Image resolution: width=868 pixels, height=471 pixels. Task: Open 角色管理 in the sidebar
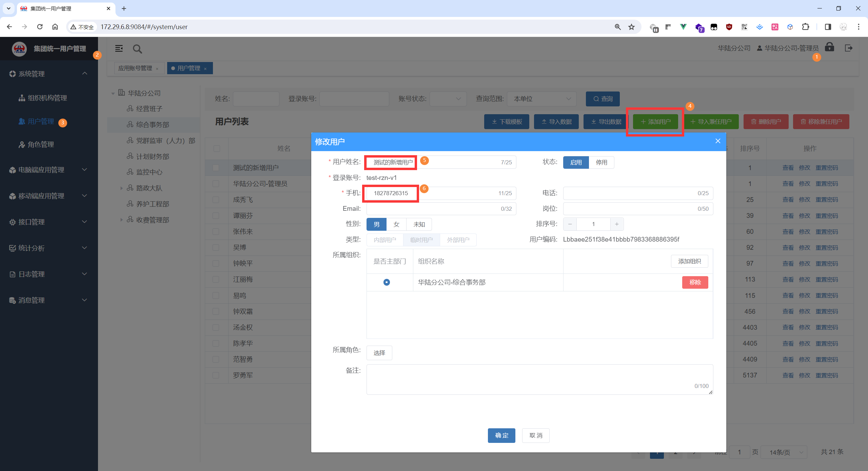[41, 144]
